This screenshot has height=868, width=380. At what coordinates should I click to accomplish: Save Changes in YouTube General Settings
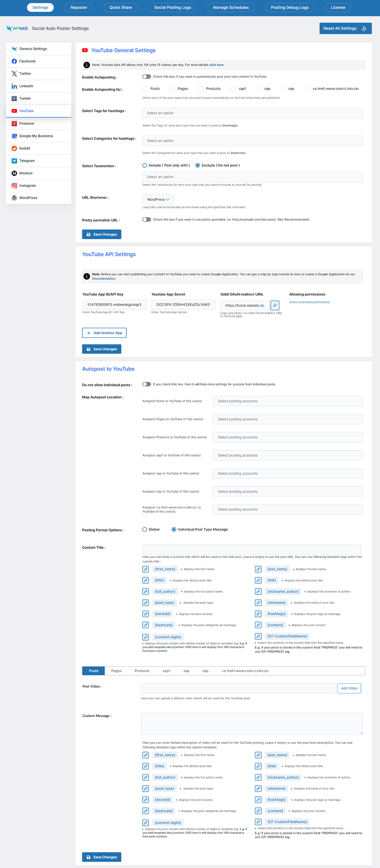[x=101, y=234]
